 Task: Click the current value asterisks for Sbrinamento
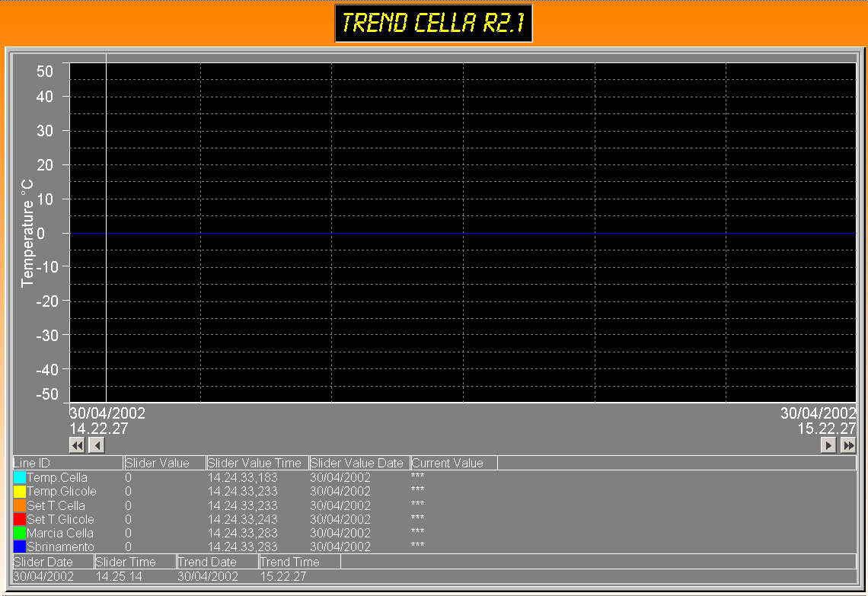click(417, 545)
